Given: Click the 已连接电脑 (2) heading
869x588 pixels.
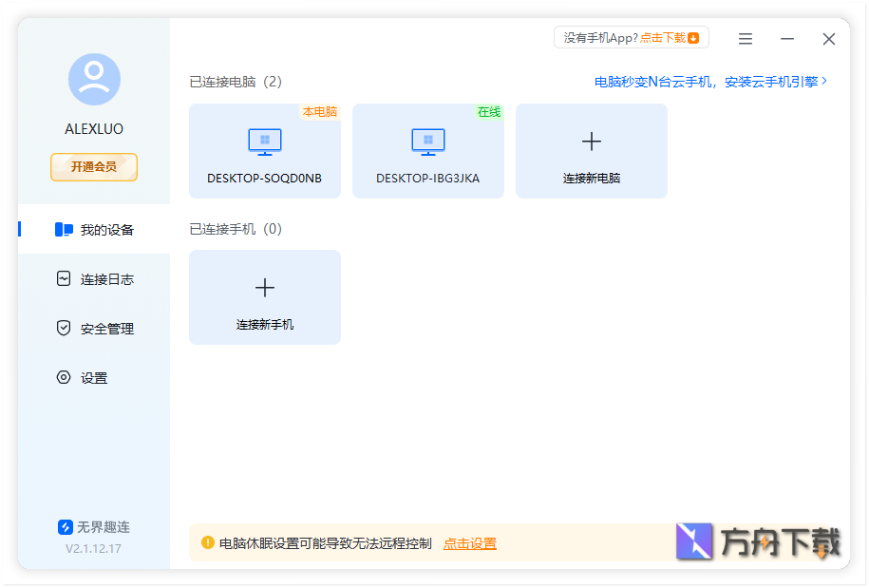Looking at the screenshot, I should point(236,82).
